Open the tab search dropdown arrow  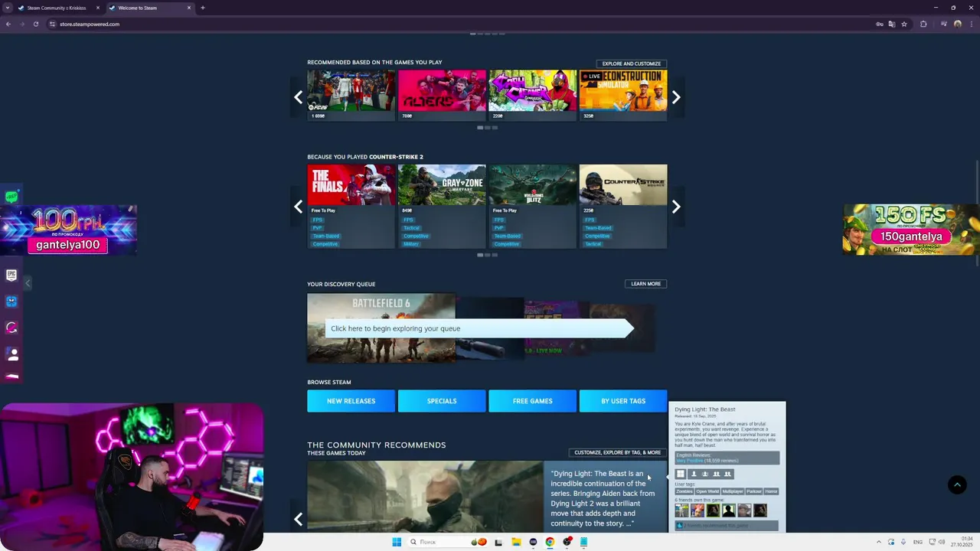point(8,8)
